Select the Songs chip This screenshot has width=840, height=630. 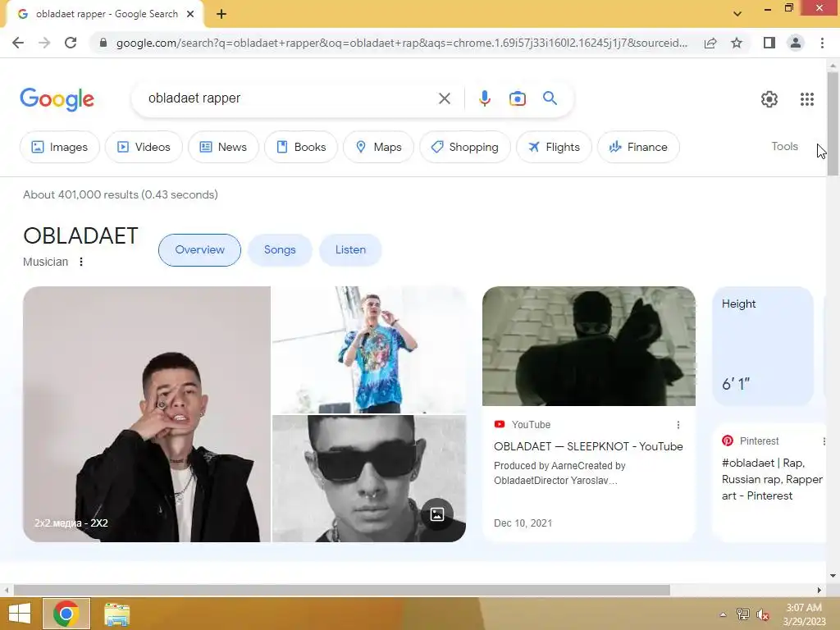point(280,249)
